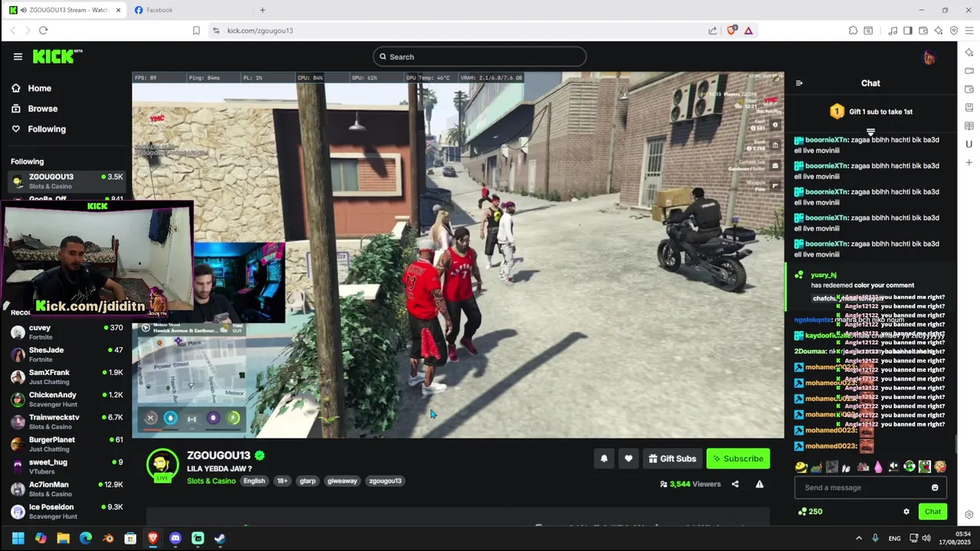The image size is (980, 551).
Task: Open a new browser tab
Action: click(262, 10)
